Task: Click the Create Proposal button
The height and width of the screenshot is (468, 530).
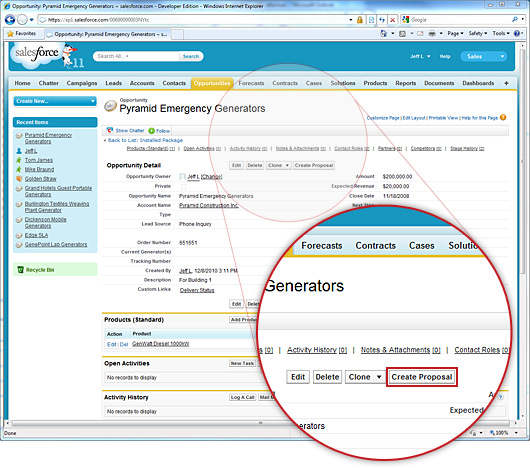Action: 314,165
